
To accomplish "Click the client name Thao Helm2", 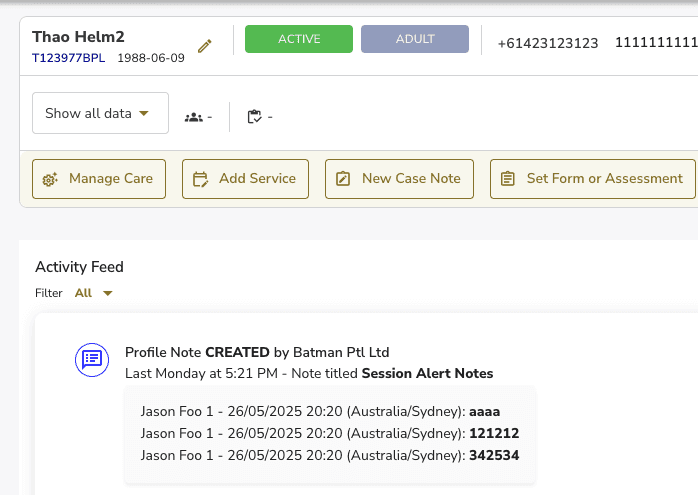I will [78, 37].
